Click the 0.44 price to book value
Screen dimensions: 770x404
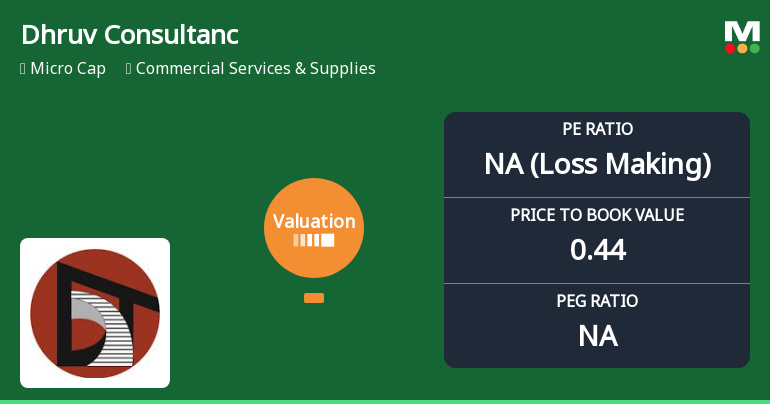(597, 250)
